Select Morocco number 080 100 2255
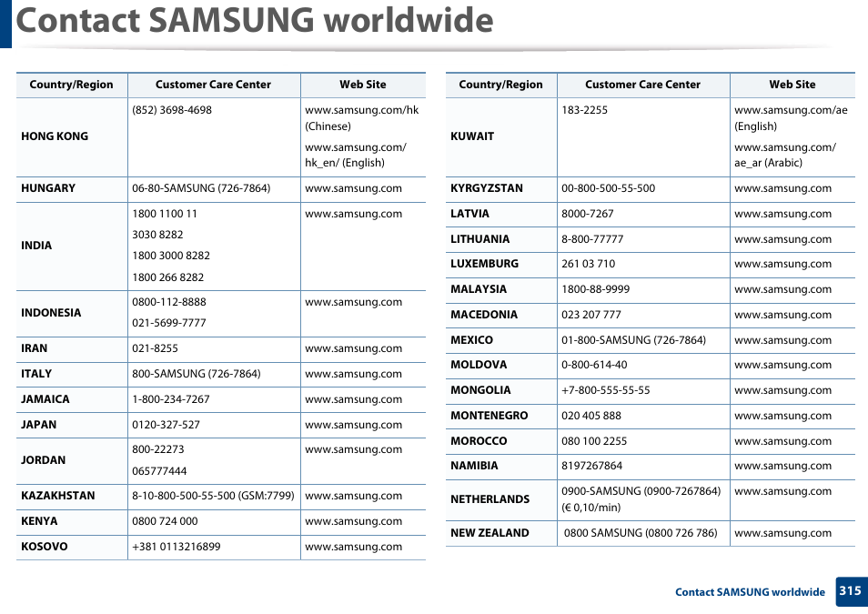This screenshot has height=614, width=868. click(594, 441)
